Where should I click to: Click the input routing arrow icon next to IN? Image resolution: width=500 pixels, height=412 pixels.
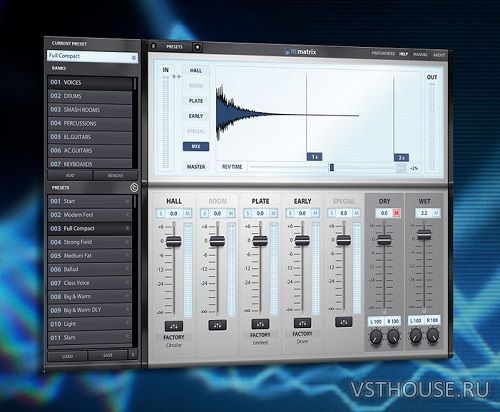click(x=177, y=77)
